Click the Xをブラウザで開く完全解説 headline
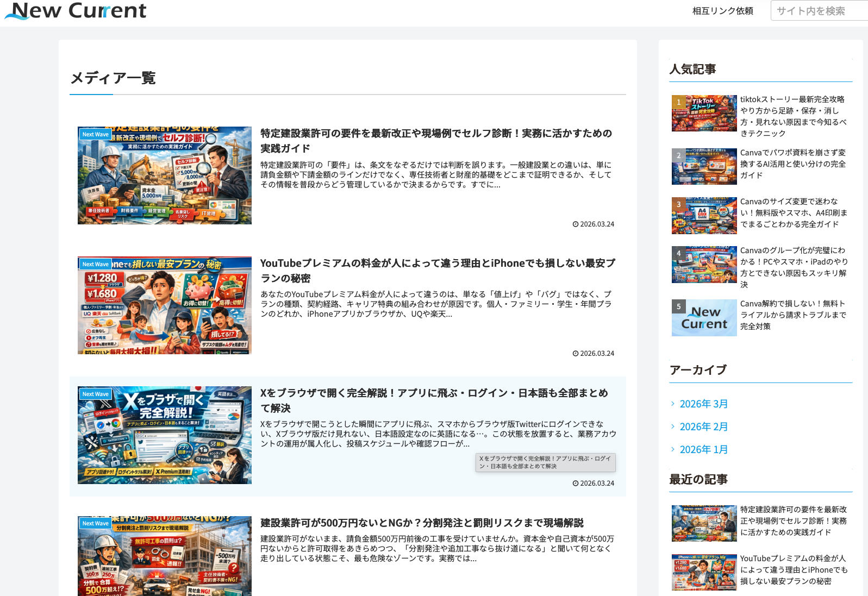Screen dimensions: 868x596 [434, 400]
